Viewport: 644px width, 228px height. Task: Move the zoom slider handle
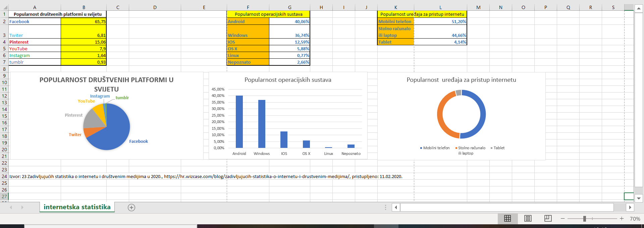[585, 219]
